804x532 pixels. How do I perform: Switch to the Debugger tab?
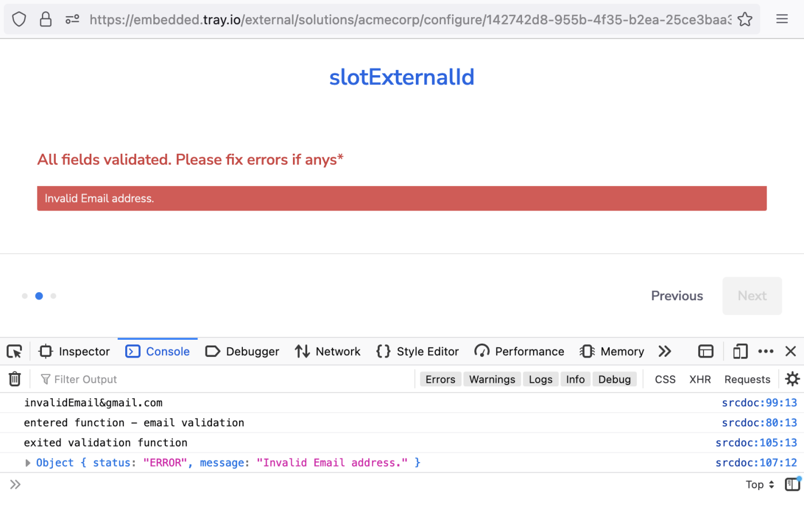click(242, 351)
